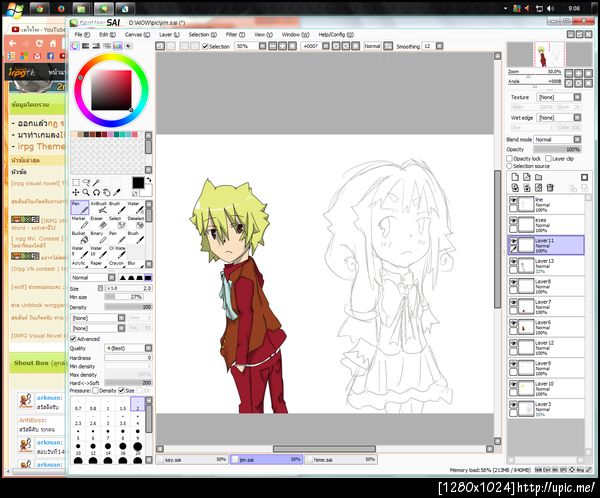Click the canvas horizontal scrollbar
The height and width of the screenshot is (498, 600).
pyautogui.click(x=324, y=449)
